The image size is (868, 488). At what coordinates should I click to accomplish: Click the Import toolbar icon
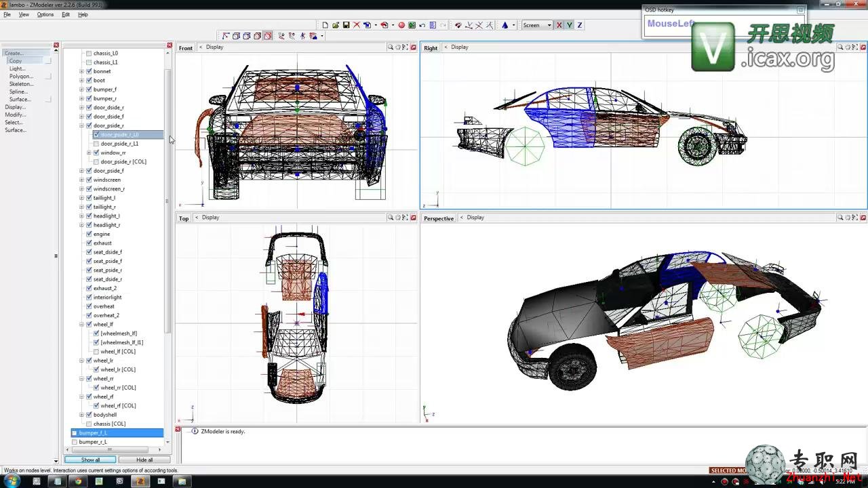tap(367, 25)
